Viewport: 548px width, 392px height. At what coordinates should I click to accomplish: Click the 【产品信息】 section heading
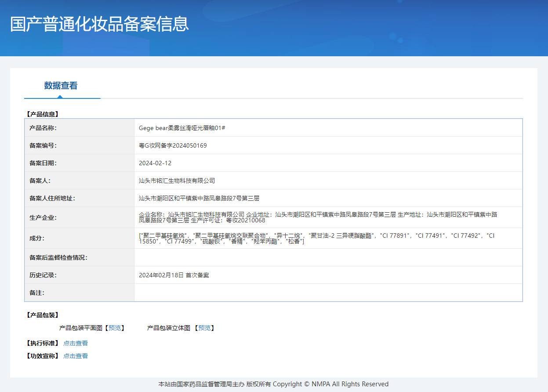click(42, 114)
